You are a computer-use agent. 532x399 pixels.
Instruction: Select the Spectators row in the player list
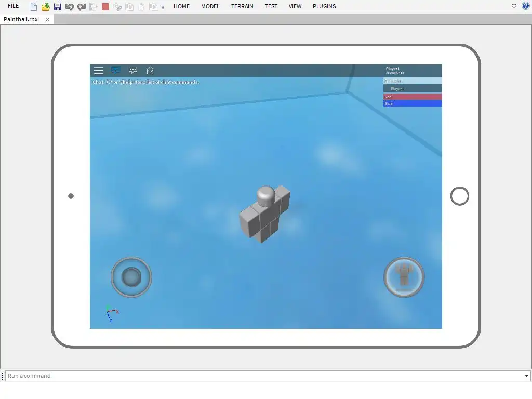coord(413,81)
